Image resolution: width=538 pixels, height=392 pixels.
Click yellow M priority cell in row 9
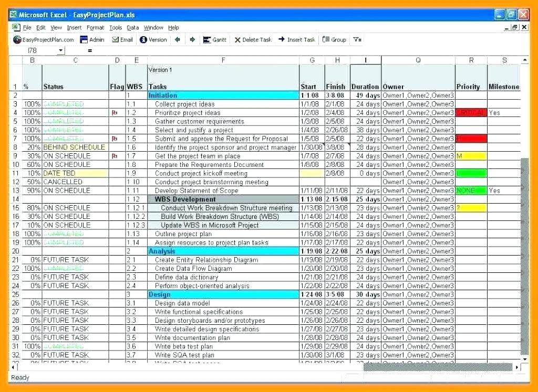pos(471,156)
